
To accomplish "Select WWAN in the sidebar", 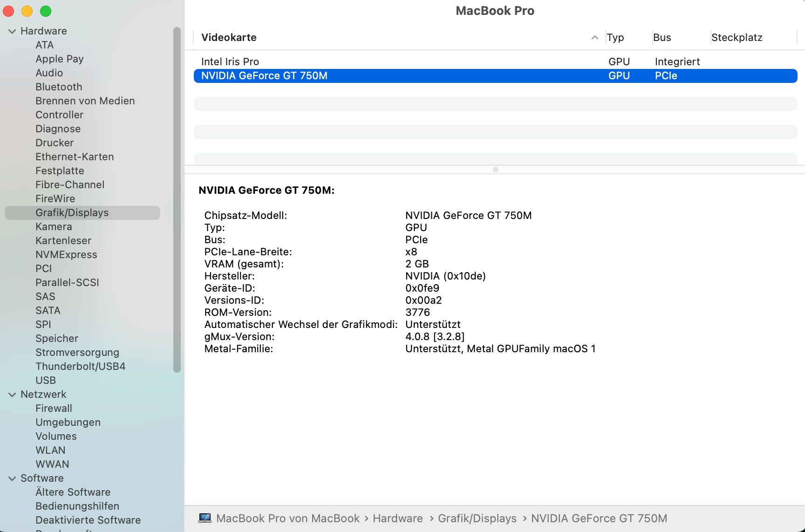I will coord(52,464).
